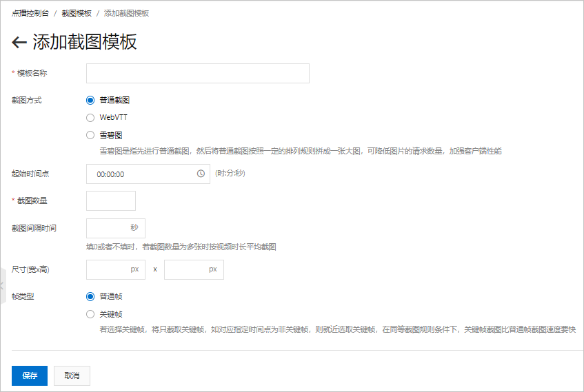Image resolution: width=584 pixels, height=392 pixels.
Task: Open the clock icon in 起始时间点 field
Action: coord(201,174)
